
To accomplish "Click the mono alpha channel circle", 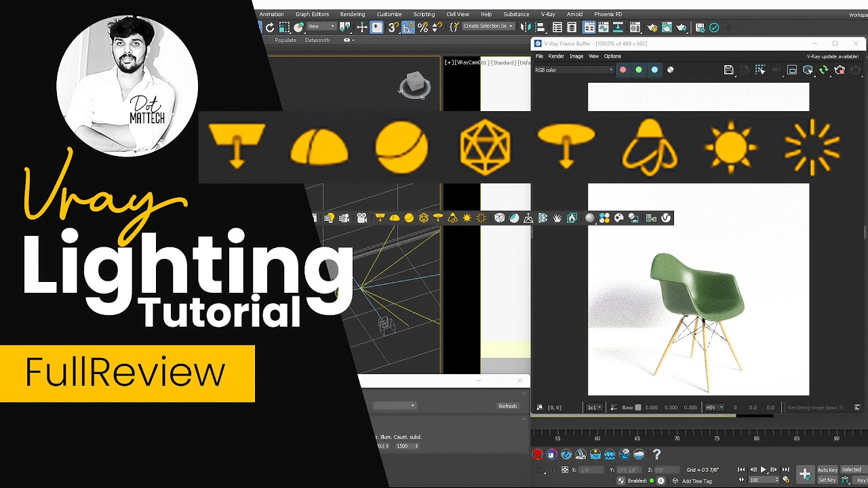I will click(x=671, y=70).
